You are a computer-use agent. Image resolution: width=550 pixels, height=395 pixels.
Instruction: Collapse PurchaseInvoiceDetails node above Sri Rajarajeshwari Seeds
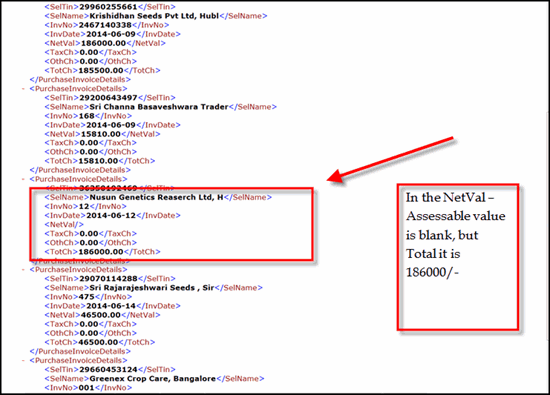24,270
